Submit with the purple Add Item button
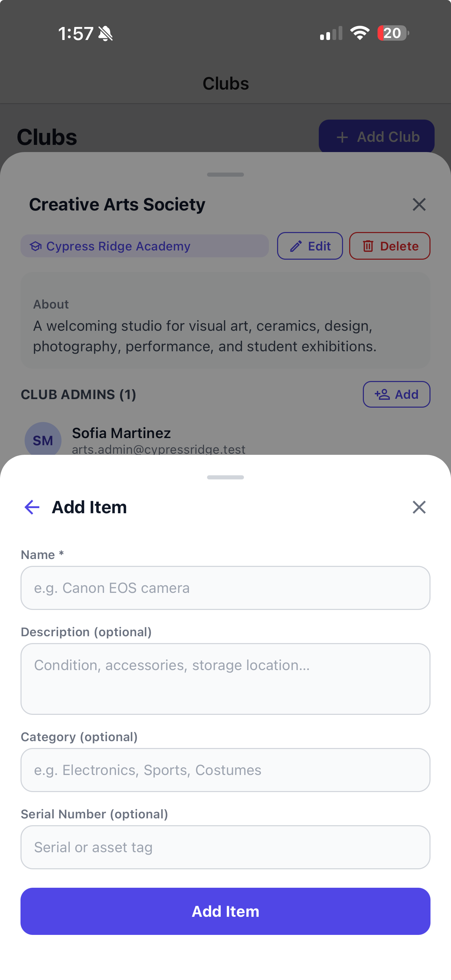Screen dimensions: 451x980 coord(225,911)
